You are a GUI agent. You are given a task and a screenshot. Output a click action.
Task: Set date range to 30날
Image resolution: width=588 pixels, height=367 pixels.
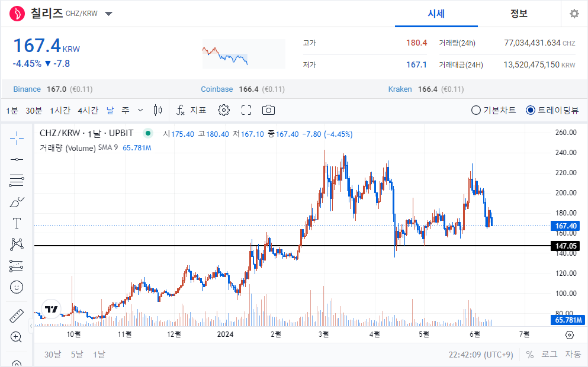[53, 354]
